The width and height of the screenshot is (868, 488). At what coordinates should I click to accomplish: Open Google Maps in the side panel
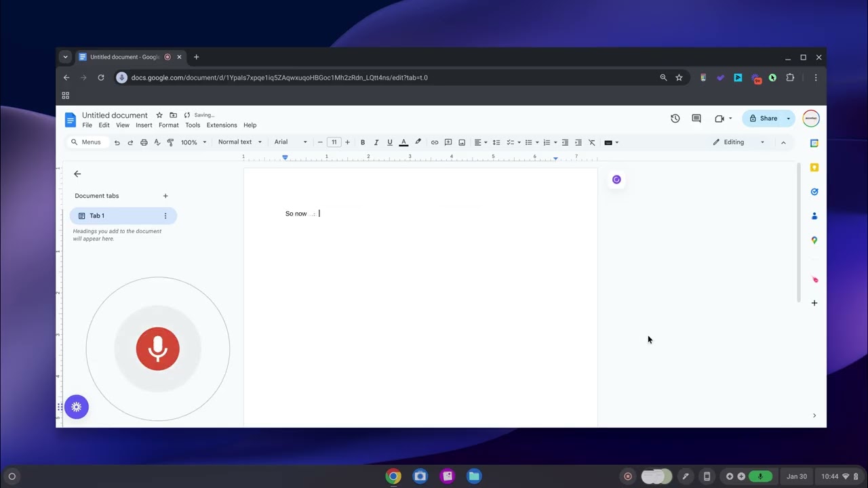click(x=814, y=241)
